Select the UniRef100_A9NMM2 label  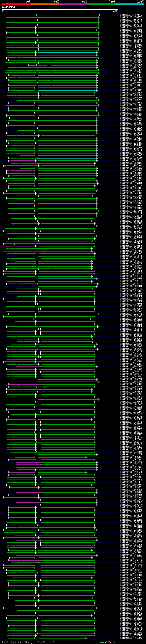coord(131,45)
